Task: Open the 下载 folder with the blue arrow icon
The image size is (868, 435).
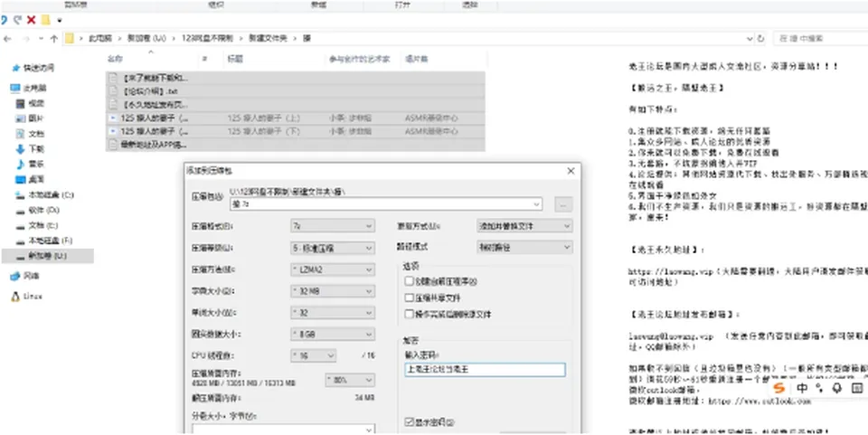Action: pos(20,149)
